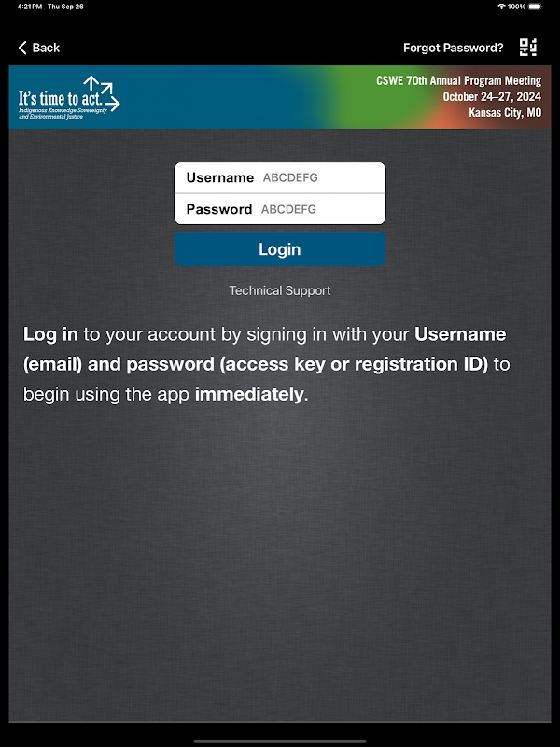Tap the back chevron arrow icon
Image resolution: width=560 pixels, height=747 pixels.
22,48
